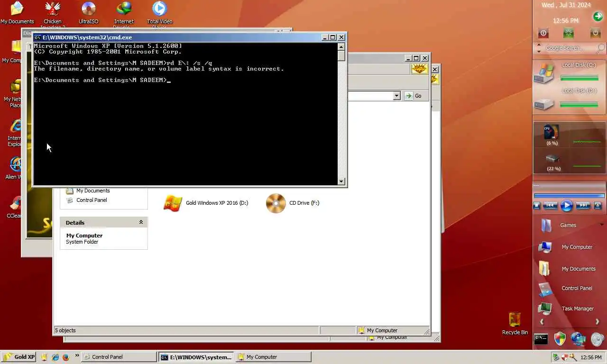Click the media player seek bar

tap(569, 195)
